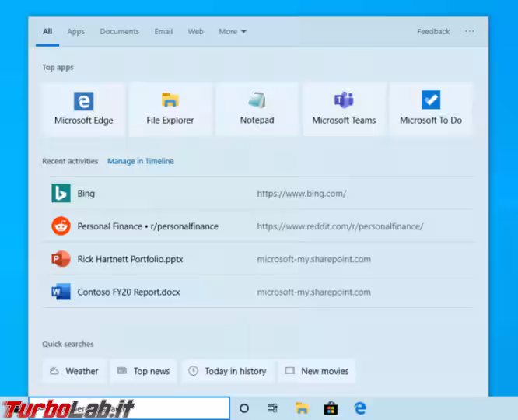Run Today in history quick search

[x=228, y=371]
